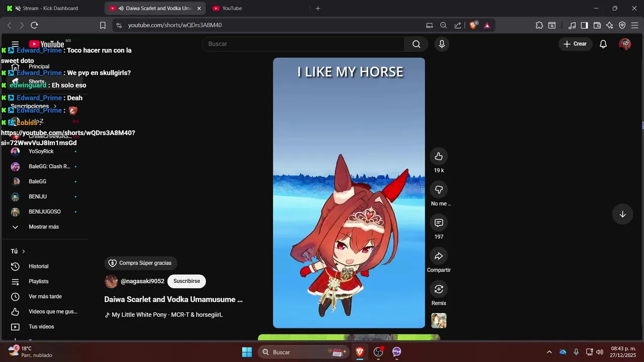Open the Remix option
The height and width of the screenshot is (362, 644).
439,289
